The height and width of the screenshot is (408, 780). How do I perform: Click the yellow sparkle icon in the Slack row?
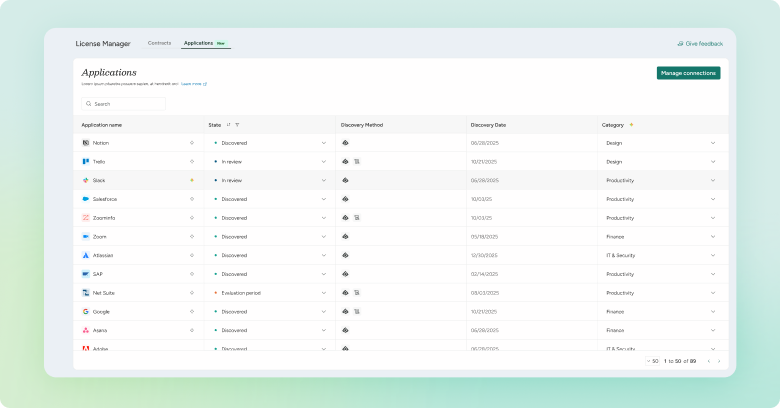point(192,180)
